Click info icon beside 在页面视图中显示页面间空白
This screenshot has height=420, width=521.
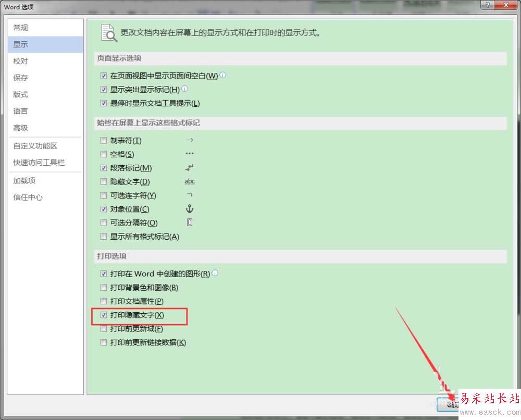click(x=223, y=75)
